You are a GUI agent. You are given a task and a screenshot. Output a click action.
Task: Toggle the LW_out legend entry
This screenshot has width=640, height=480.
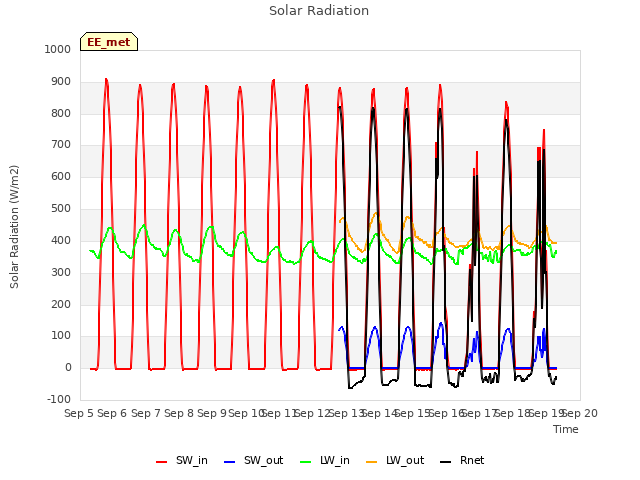[395, 461]
